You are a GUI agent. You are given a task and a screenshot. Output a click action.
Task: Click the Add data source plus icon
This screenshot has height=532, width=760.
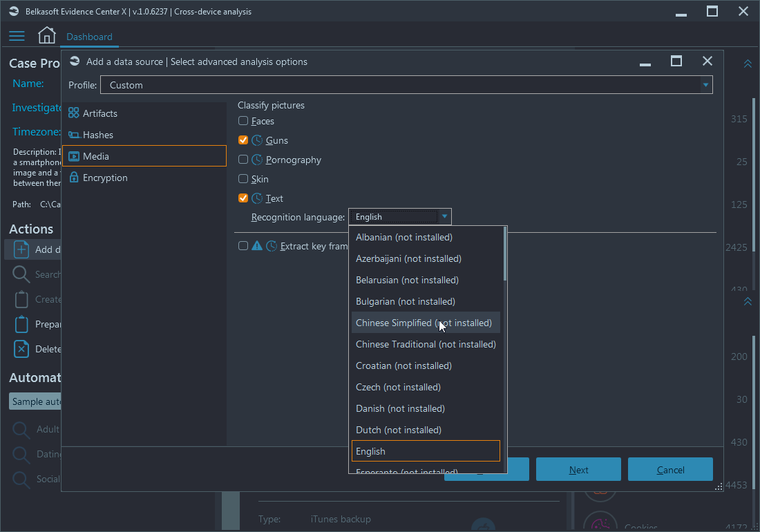click(x=21, y=249)
